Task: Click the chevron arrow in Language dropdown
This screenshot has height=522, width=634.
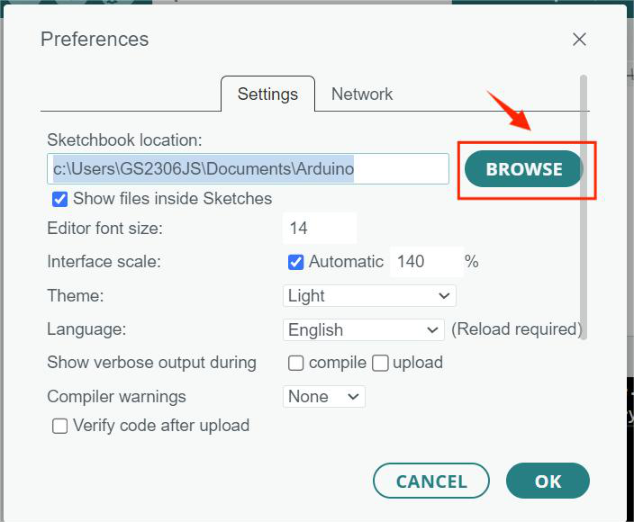Action: tap(432, 330)
